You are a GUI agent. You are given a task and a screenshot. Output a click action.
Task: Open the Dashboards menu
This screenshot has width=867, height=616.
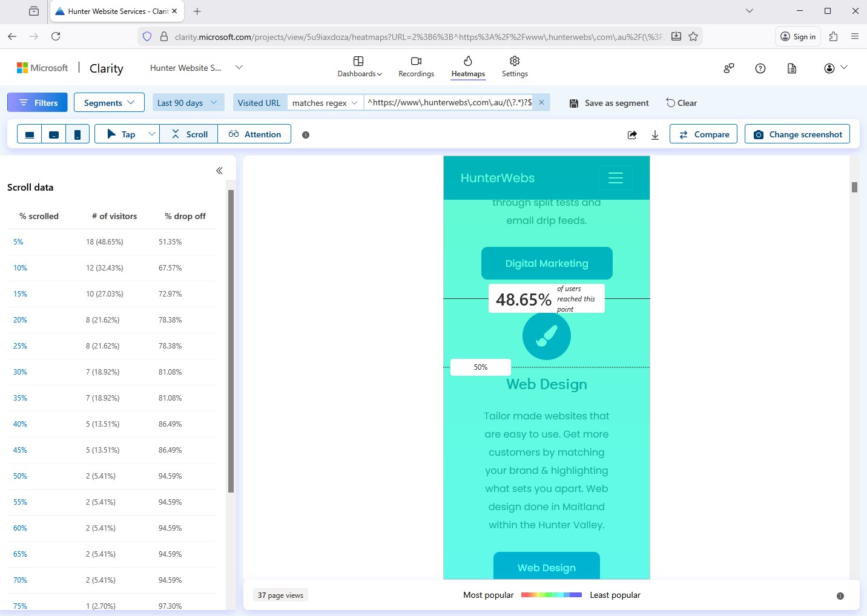click(360, 67)
